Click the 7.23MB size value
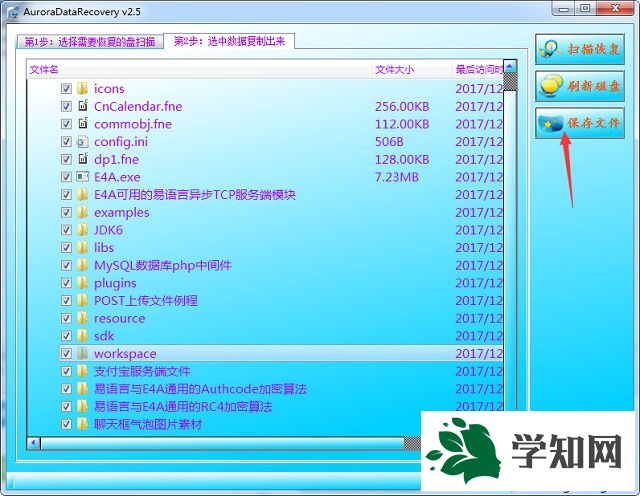Viewport: 640px width, 496px height. (397, 177)
